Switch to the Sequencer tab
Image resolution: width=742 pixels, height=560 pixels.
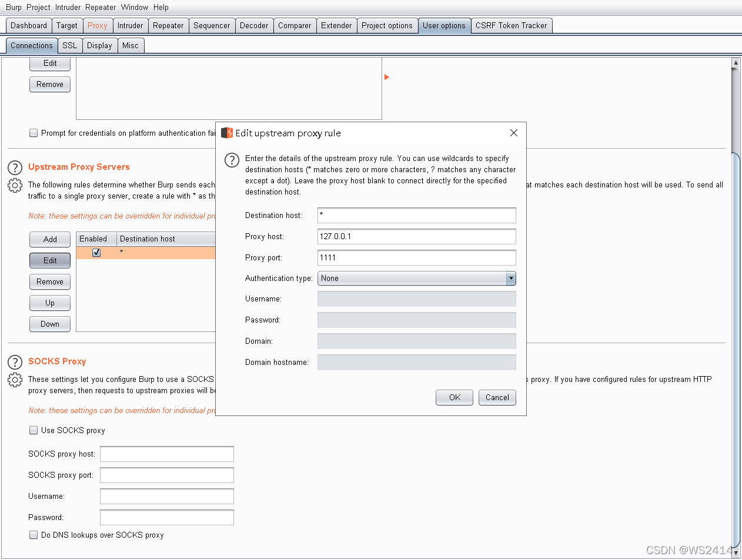(x=212, y=25)
